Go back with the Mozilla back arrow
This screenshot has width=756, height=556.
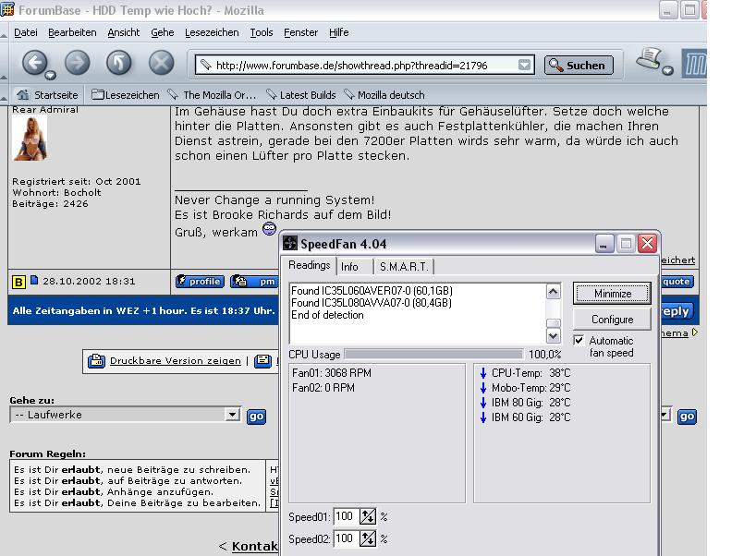[x=34, y=62]
